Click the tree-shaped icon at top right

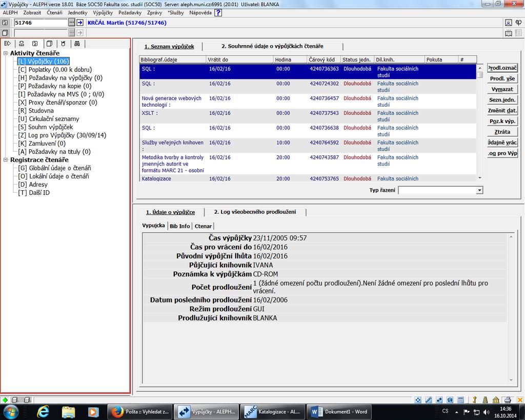518,23
